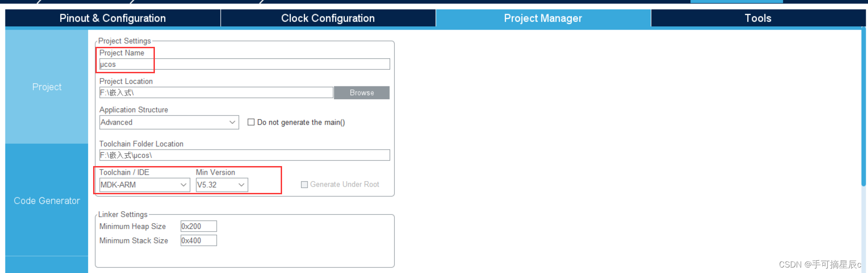Expand the Toolchain / IDE dropdown

tap(144, 185)
